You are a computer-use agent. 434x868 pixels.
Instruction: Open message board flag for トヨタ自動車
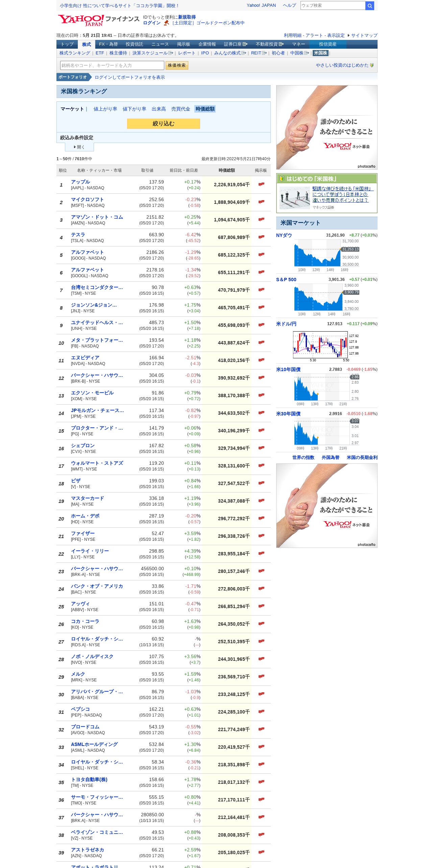click(x=261, y=782)
